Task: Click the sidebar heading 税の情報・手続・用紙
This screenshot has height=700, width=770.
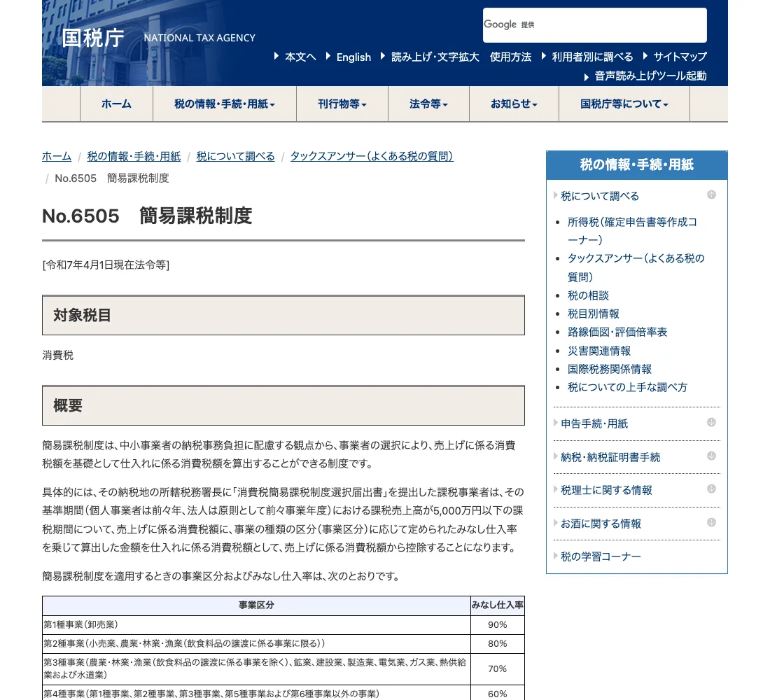Action: [636, 165]
